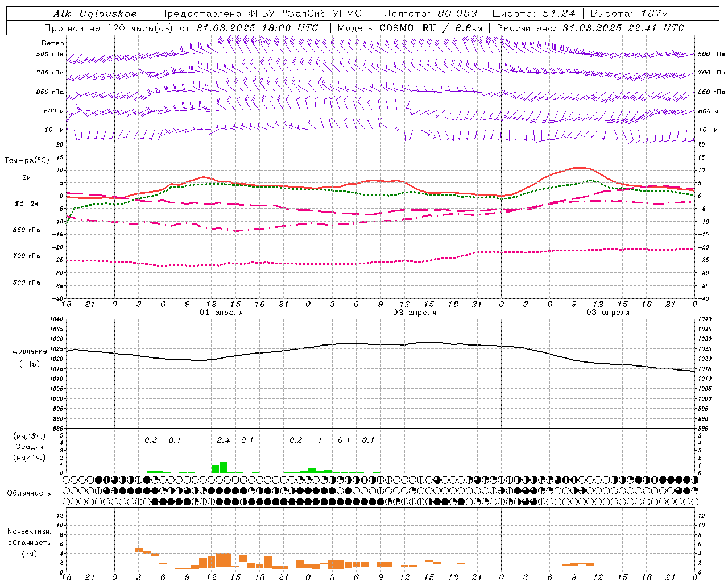
Task: Click the Долгота: 80.083 longitude value
Action: [431, 14]
